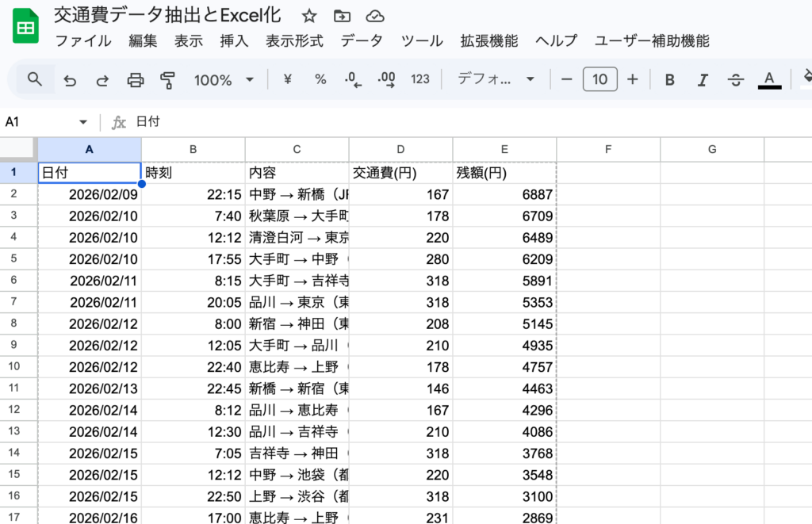Open the text color picker
This screenshot has height=524, width=812.
tap(768, 79)
